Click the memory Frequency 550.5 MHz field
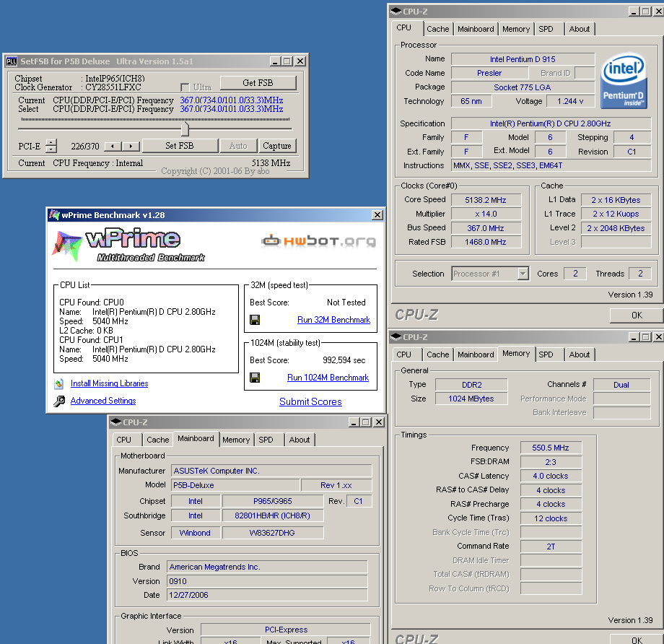Screen dimensions: 664x644 click(551, 448)
